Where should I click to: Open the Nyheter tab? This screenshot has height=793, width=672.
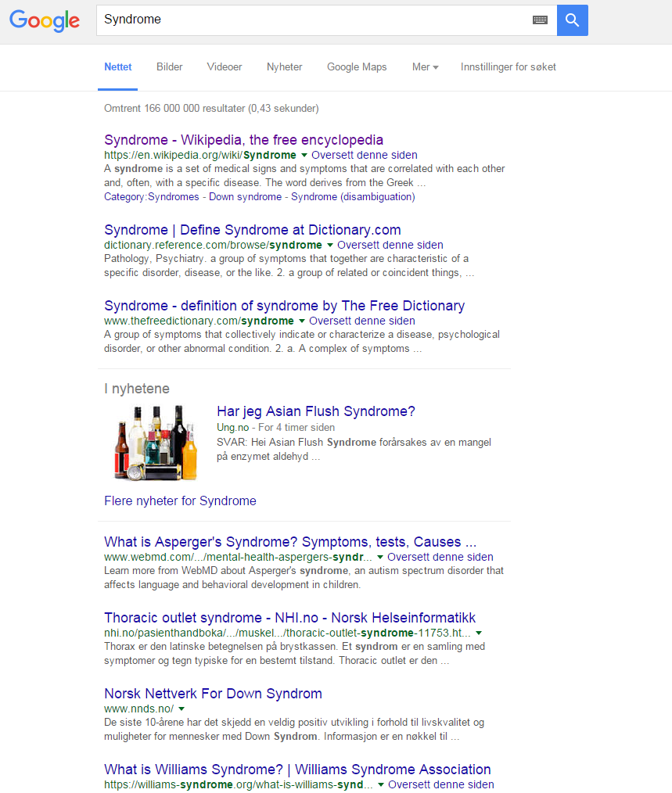(x=284, y=67)
